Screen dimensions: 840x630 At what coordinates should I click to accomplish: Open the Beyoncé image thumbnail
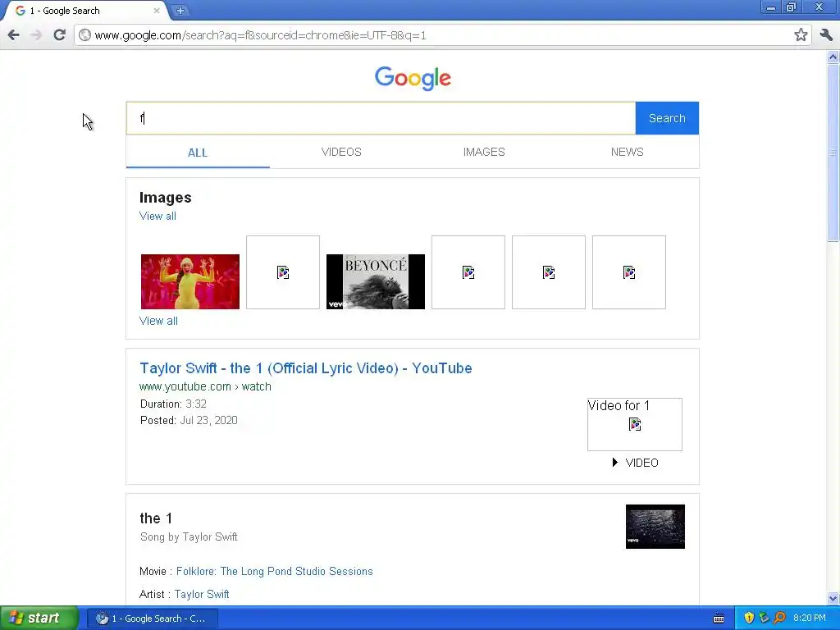(x=376, y=282)
